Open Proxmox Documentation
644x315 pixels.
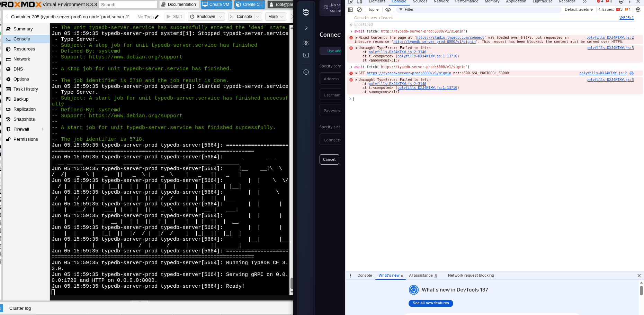(x=179, y=4)
